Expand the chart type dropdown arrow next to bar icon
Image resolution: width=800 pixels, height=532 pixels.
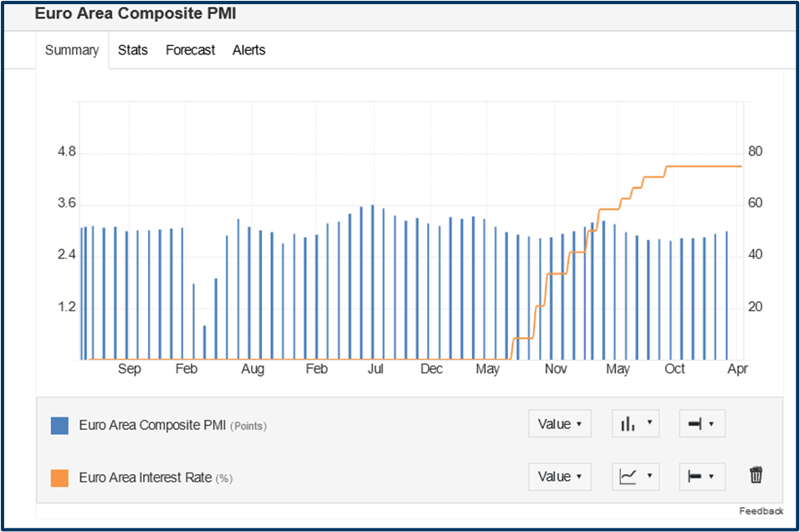[648, 423]
